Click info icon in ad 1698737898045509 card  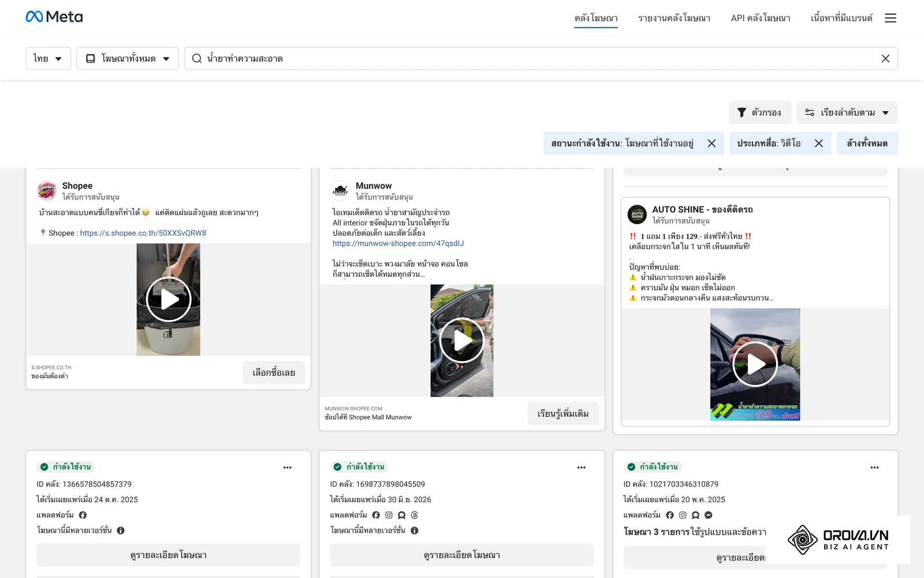click(415, 531)
